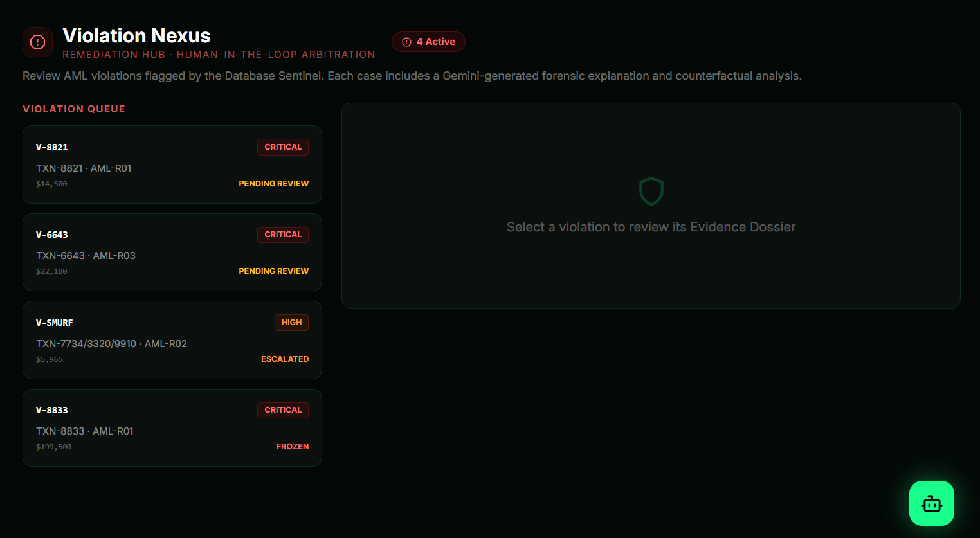The image size is (980, 538).
Task: Click the CRITICAL badge on V-6643
Action: [x=283, y=235]
